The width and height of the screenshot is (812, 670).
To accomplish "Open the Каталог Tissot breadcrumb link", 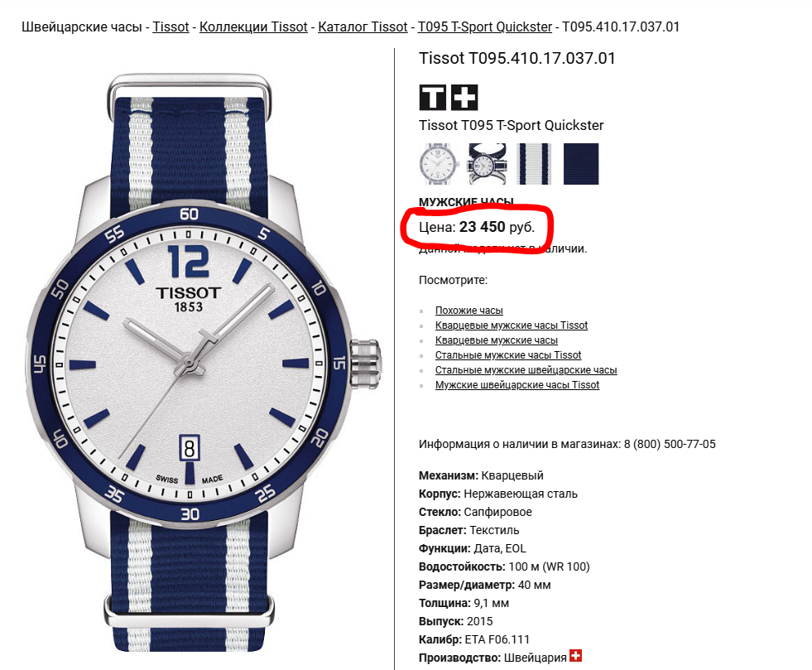I will (363, 27).
